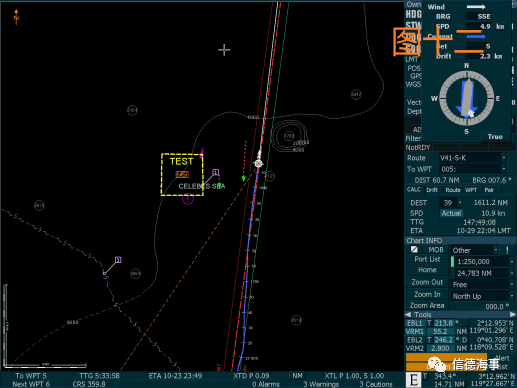Toggle the EBL1 line on or off
This screenshot has height=388, width=517.
coord(414,323)
